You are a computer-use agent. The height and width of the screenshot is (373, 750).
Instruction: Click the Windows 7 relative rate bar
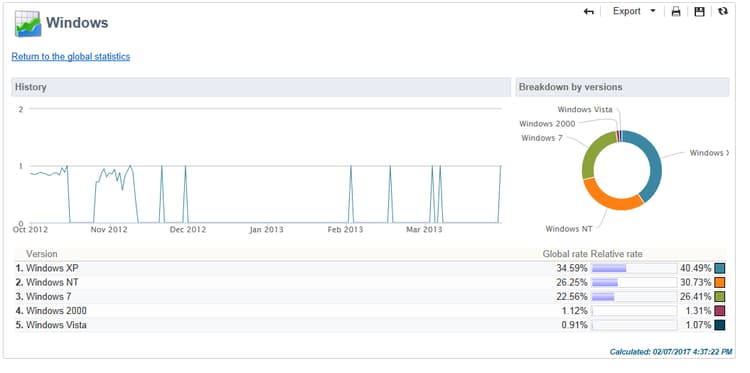[634, 297]
